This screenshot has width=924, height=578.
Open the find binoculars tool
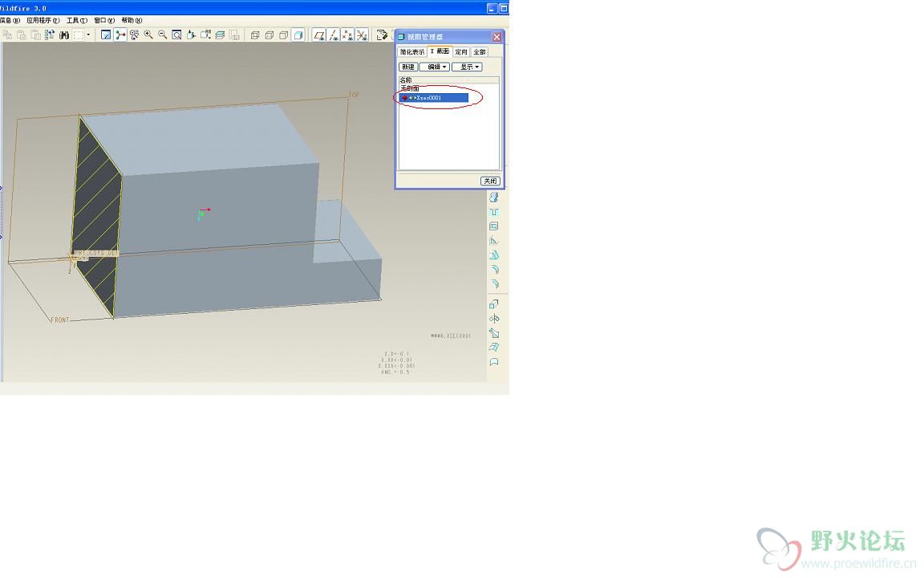[x=64, y=35]
